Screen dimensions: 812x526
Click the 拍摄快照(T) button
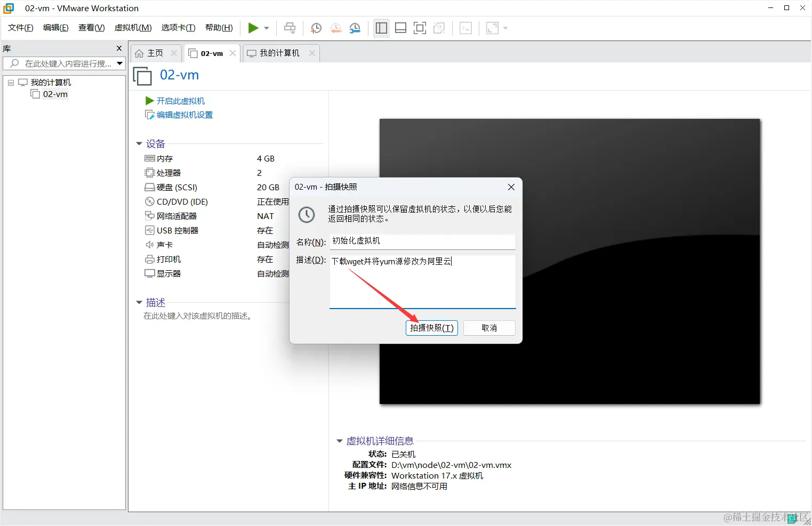432,328
